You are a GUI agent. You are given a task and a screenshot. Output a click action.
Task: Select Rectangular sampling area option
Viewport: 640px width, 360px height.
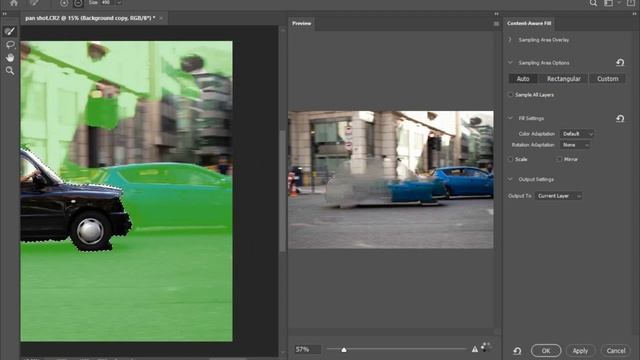click(x=564, y=79)
